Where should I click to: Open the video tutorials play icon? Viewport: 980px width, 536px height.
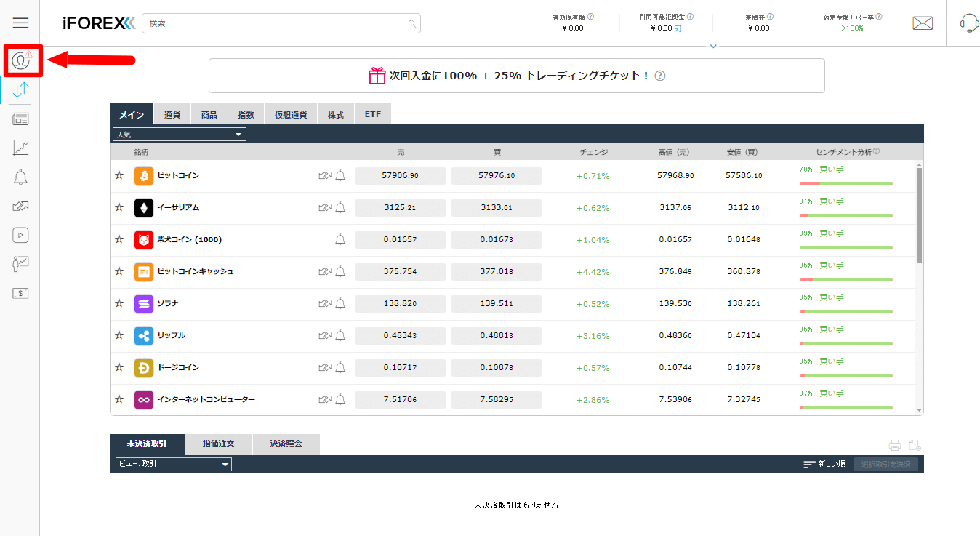(21, 235)
